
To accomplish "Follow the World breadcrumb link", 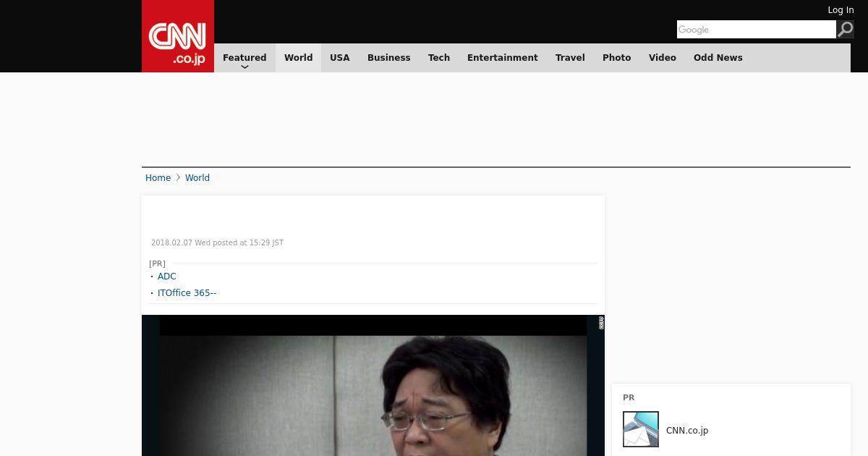I will 197,178.
